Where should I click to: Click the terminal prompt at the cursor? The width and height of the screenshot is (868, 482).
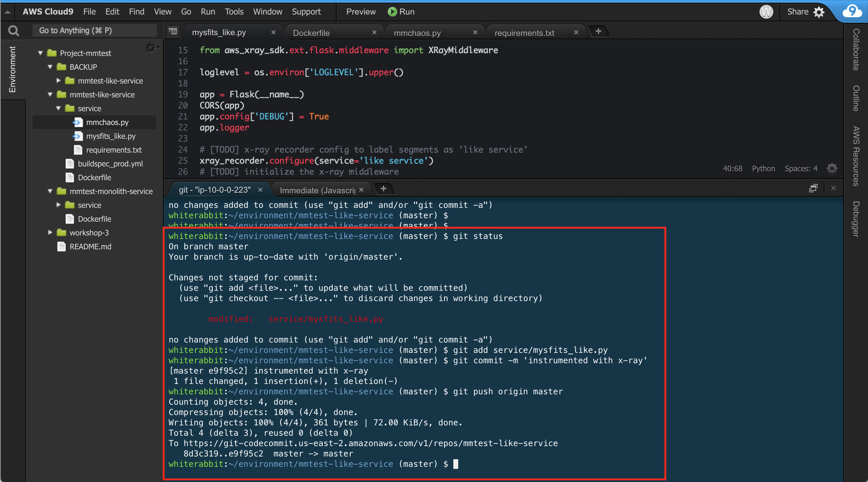click(456, 464)
